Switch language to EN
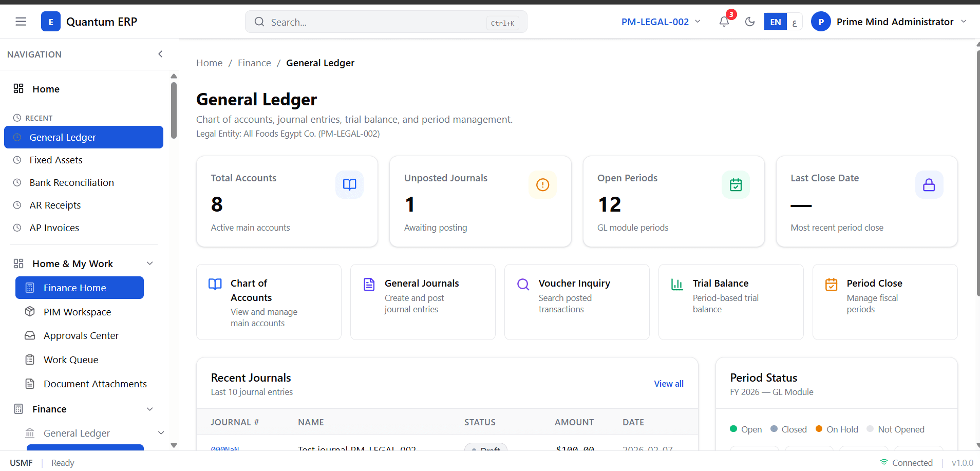 tap(775, 22)
